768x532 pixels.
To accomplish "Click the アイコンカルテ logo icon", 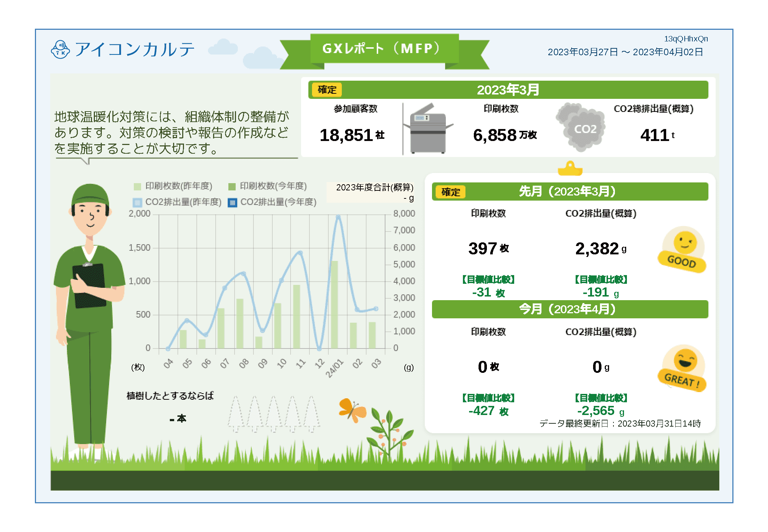I will (60, 49).
